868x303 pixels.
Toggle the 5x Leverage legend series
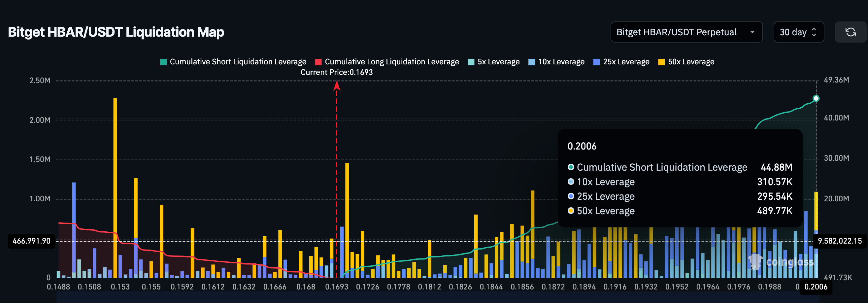coord(498,62)
